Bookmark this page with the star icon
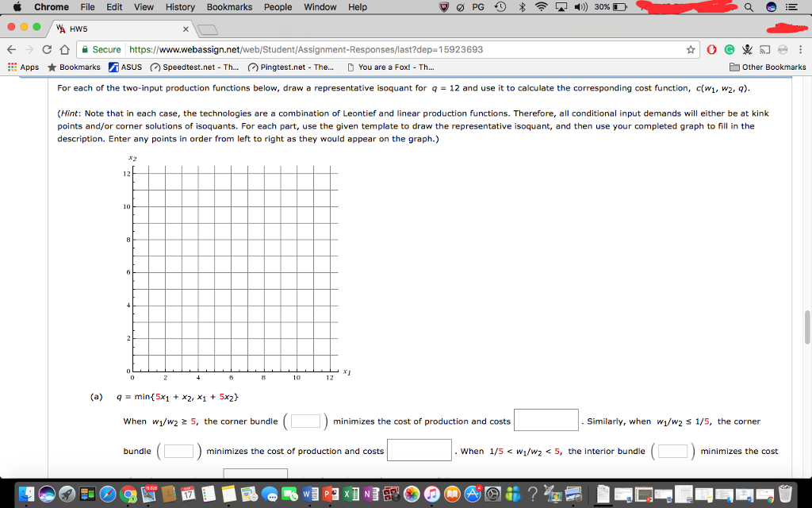Viewport: 812px width, 508px height. click(x=691, y=50)
